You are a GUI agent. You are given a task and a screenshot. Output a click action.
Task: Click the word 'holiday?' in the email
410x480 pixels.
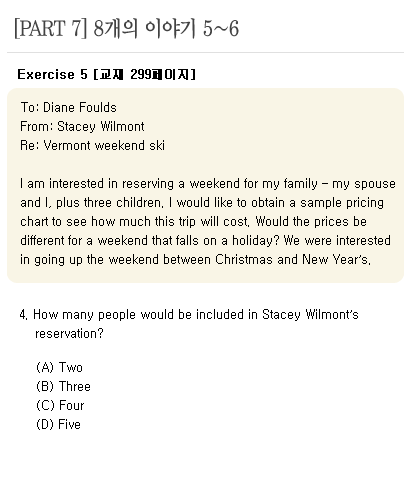pos(255,241)
